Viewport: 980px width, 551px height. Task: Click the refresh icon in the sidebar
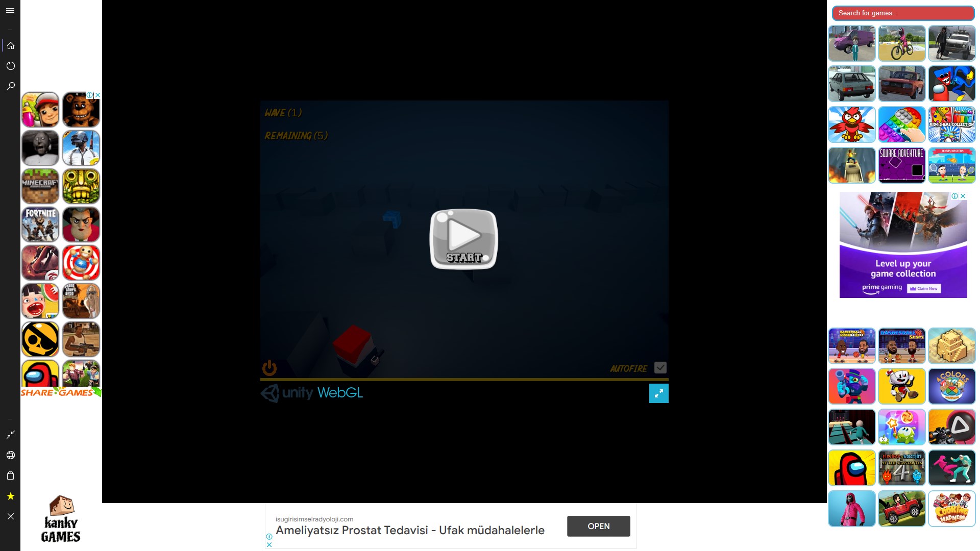(10, 66)
